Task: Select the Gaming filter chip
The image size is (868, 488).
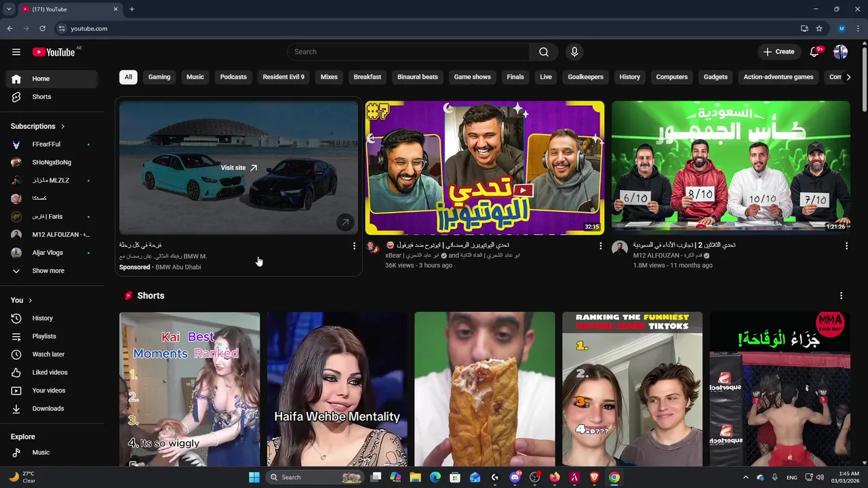Action: pos(159,77)
